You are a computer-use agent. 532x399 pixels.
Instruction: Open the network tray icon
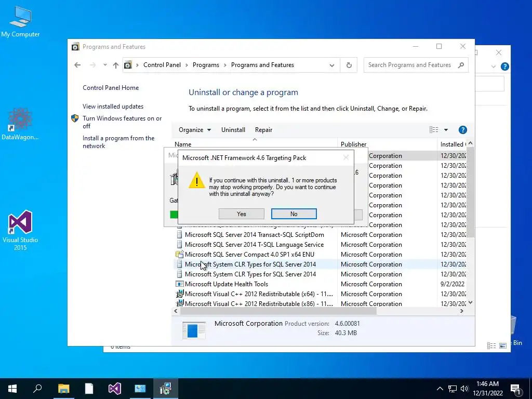[453, 389]
